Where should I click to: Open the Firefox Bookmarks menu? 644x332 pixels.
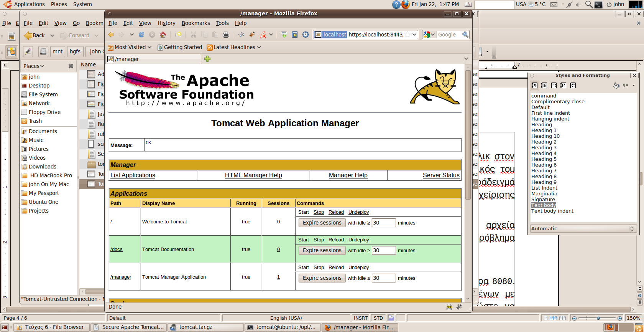click(195, 23)
